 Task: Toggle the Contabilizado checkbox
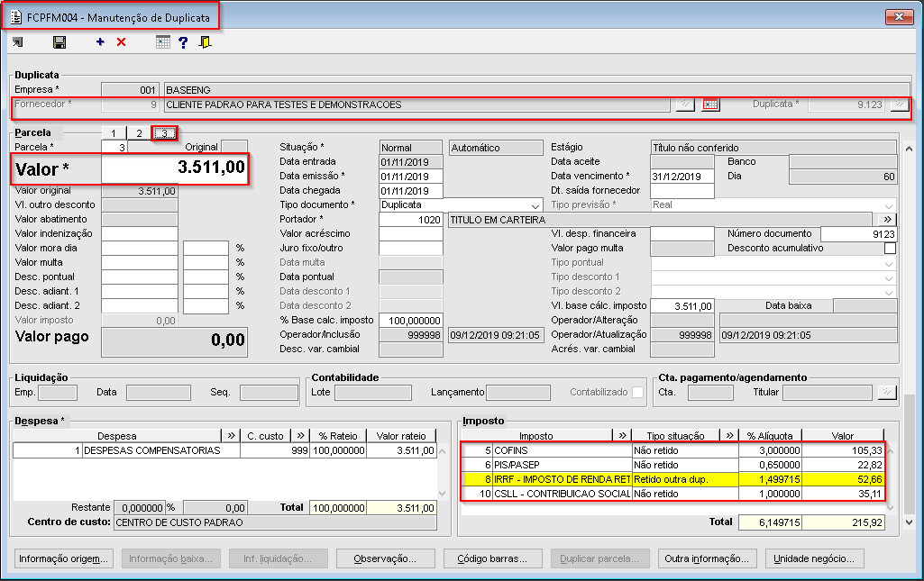(638, 392)
